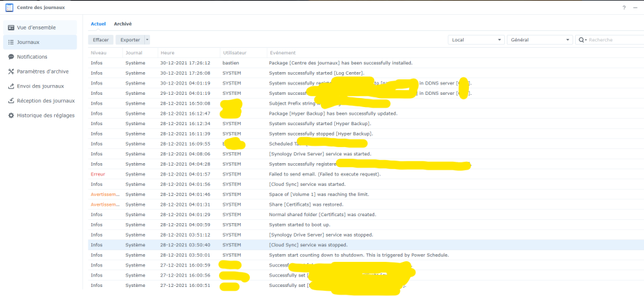Select 'Space of [Volume 1] was reaching the limit' row
Image resolution: width=644 pixels, height=296 pixels.
point(366,194)
